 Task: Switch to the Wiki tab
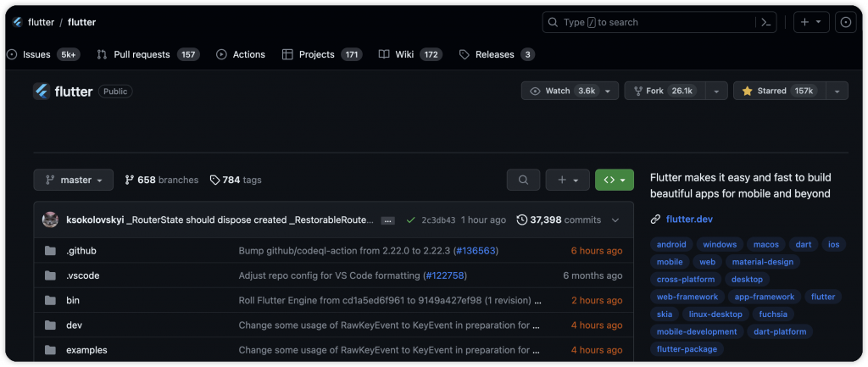411,54
